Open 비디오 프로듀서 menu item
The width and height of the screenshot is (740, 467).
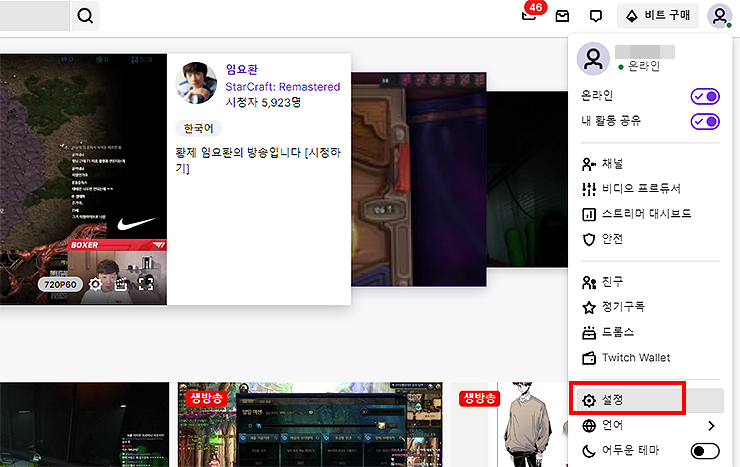click(650, 189)
